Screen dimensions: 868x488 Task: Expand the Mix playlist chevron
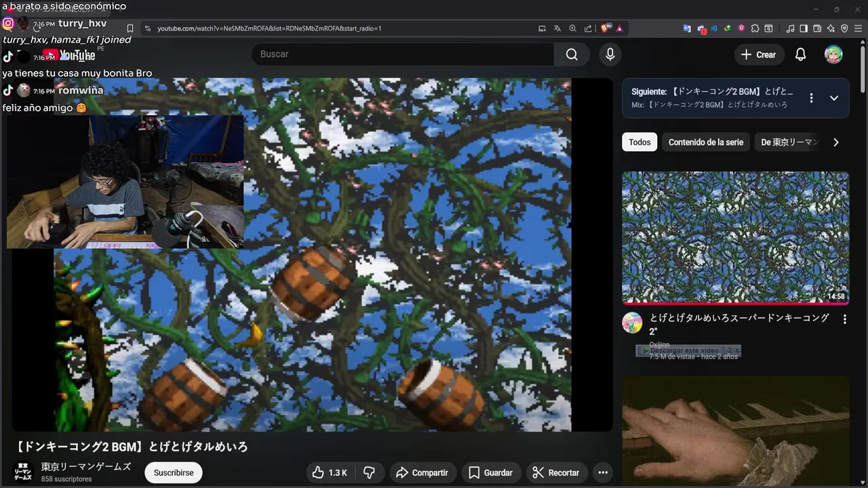pyautogui.click(x=834, y=98)
